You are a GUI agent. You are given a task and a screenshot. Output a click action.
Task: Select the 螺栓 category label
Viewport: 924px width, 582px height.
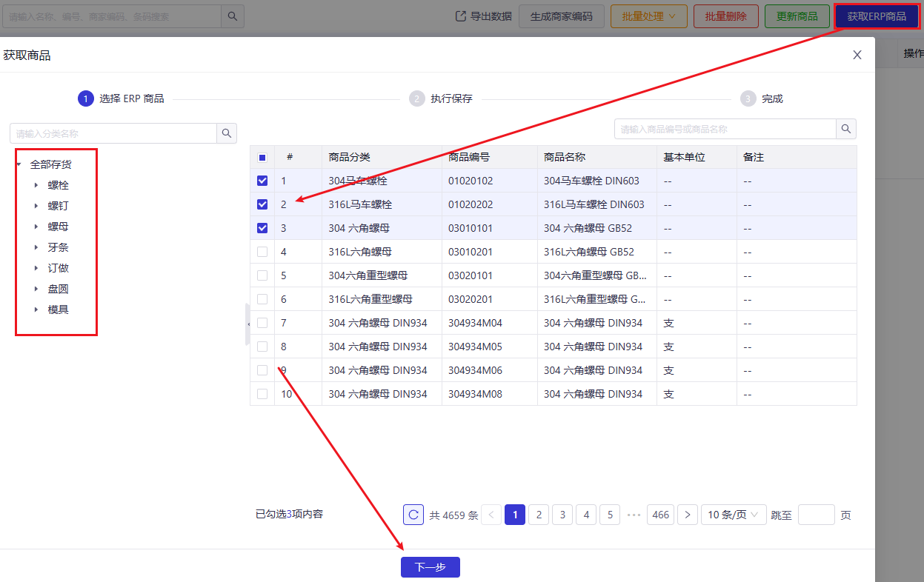tap(59, 185)
